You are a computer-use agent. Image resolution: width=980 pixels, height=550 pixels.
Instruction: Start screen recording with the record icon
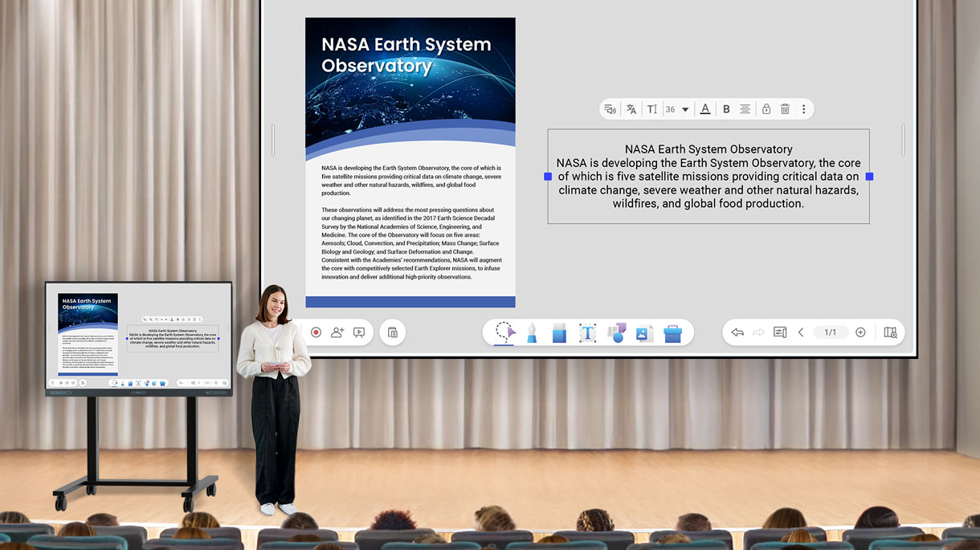316,332
